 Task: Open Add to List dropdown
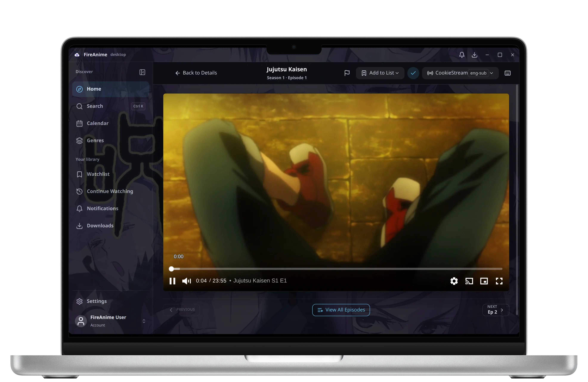coord(380,73)
